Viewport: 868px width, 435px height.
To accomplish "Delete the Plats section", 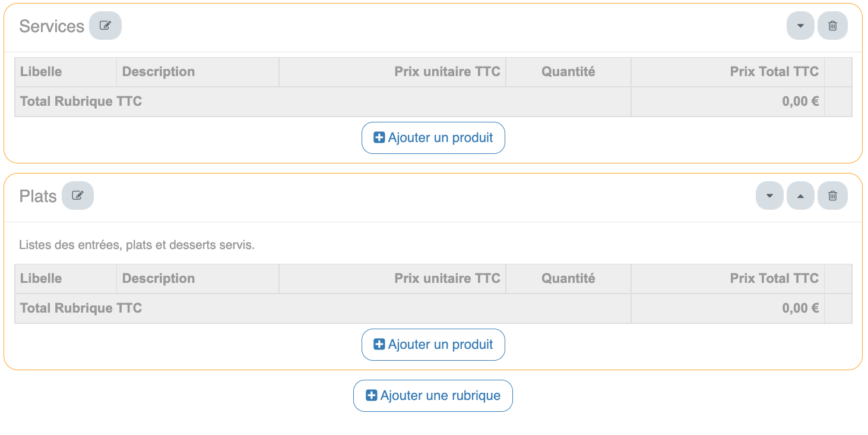I will (832, 196).
